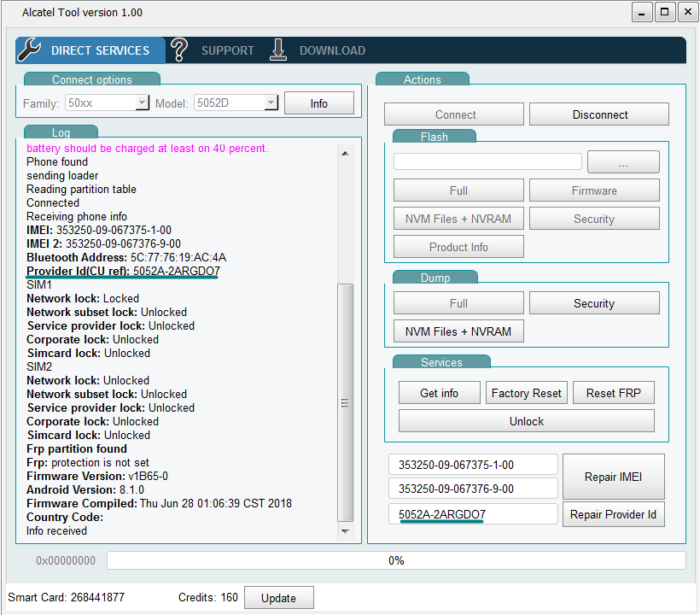Open the DIRECT SERVICES tab
Viewport: 700px width, 615px height.
(x=90, y=50)
